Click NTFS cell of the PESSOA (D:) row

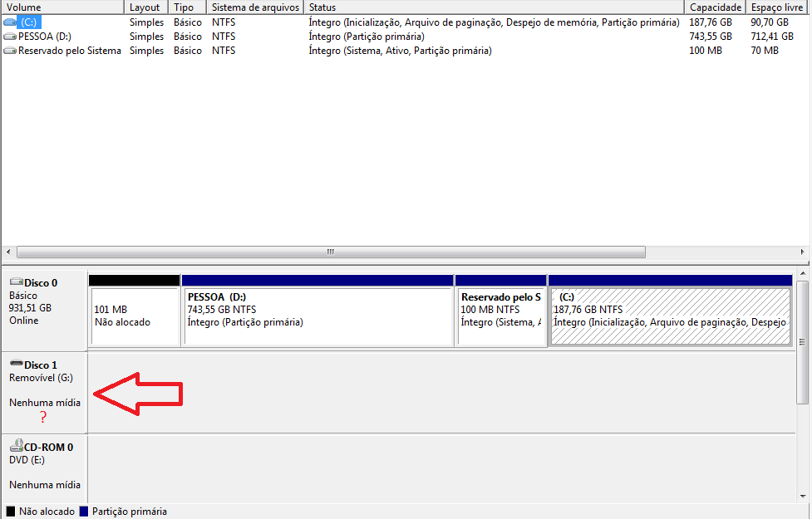tap(224, 37)
